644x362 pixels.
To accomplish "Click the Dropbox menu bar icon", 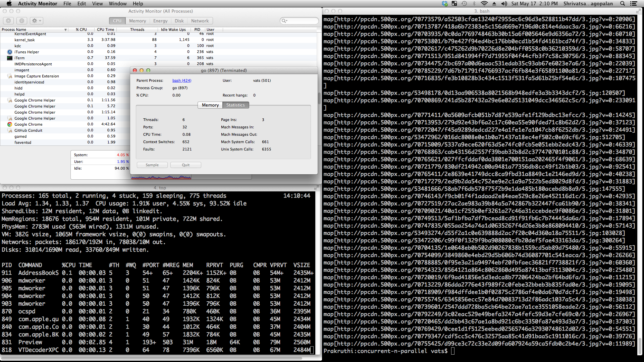I will (x=445, y=4).
